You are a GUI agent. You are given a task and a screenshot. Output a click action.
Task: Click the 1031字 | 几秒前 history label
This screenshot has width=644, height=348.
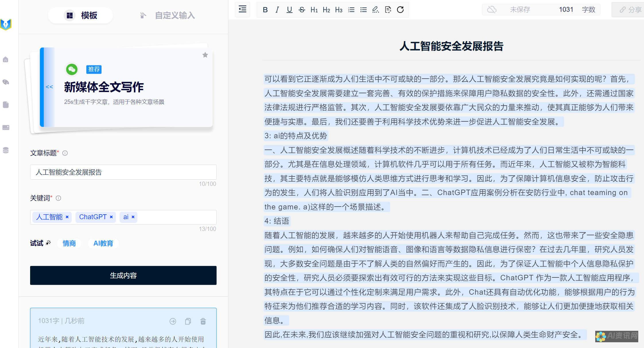pyautogui.click(x=61, y=321)
